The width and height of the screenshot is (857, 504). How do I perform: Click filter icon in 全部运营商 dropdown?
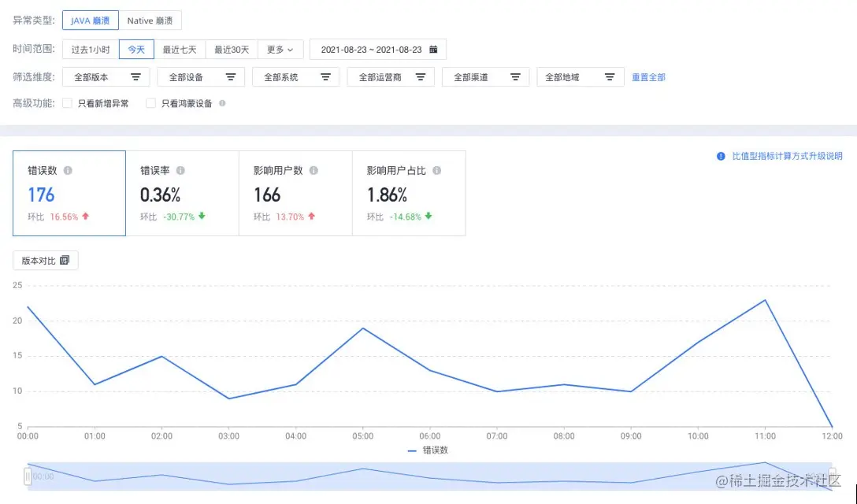pos(421,77)
